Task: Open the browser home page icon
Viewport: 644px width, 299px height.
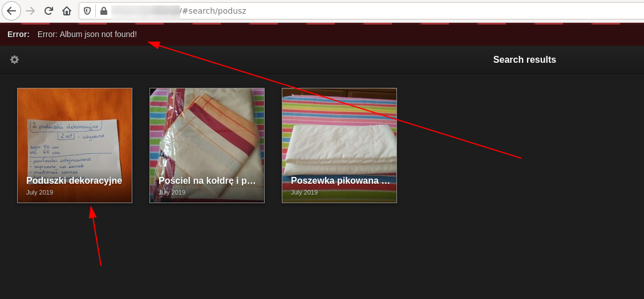Action: click(67, 11)
